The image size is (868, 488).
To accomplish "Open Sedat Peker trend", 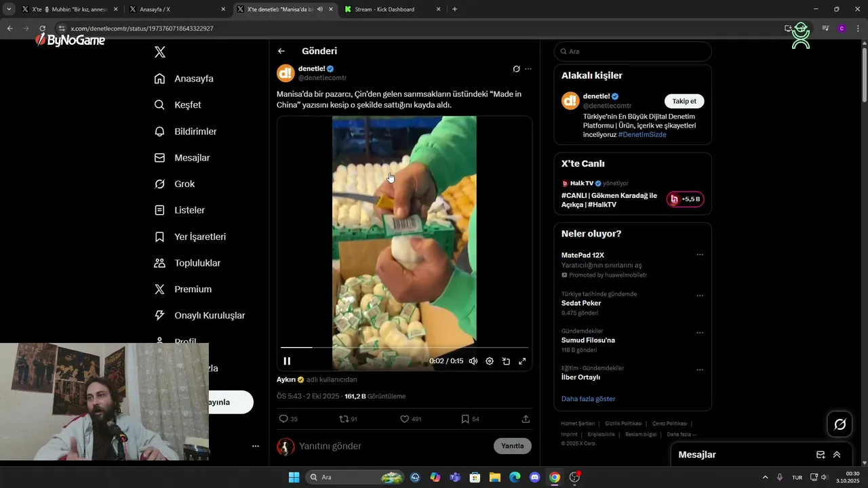I will (581, 304).
